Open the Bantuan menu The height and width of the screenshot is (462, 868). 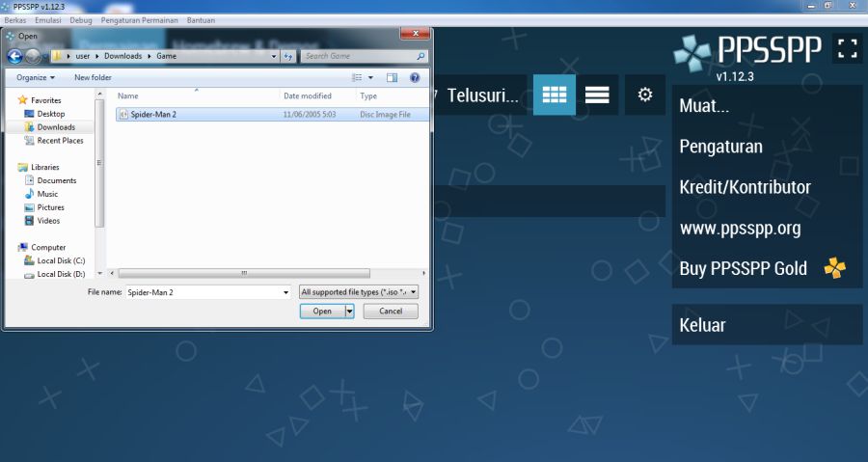[201, 20]
